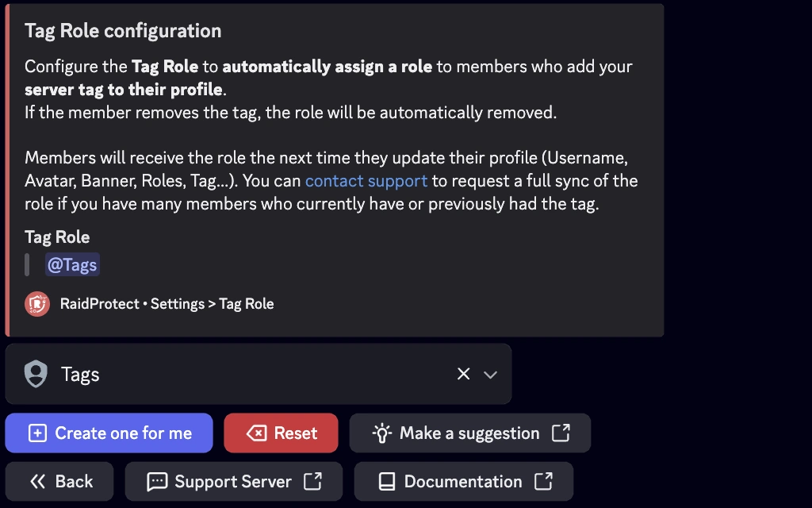This screenshot has width=812, height=508.
Task: Click the chat bubble Support Server icon
Action: (157, 482)
